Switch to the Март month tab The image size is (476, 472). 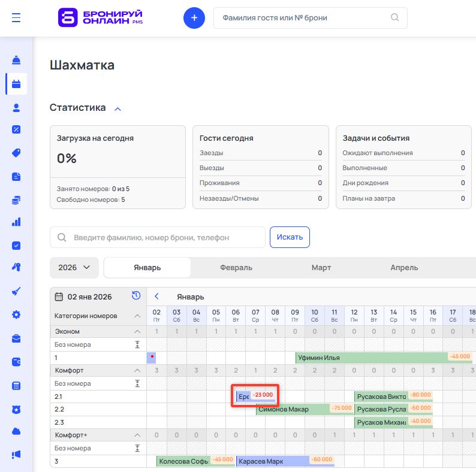321,267
